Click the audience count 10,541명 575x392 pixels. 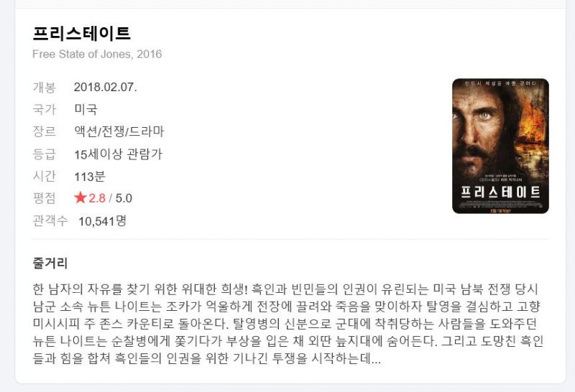tap(103, 221)
